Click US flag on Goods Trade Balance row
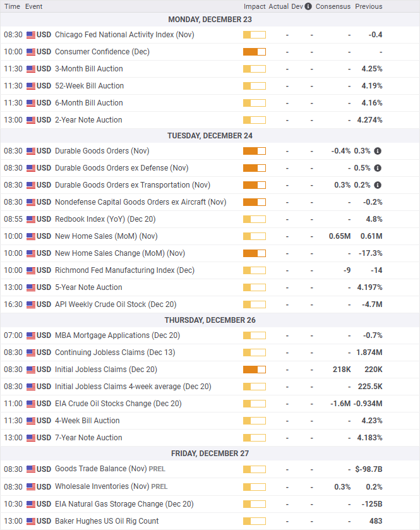 31,469
